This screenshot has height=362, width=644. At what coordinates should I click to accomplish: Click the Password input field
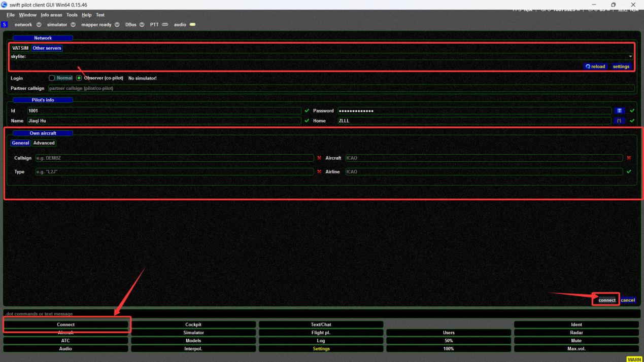[474, 111]
